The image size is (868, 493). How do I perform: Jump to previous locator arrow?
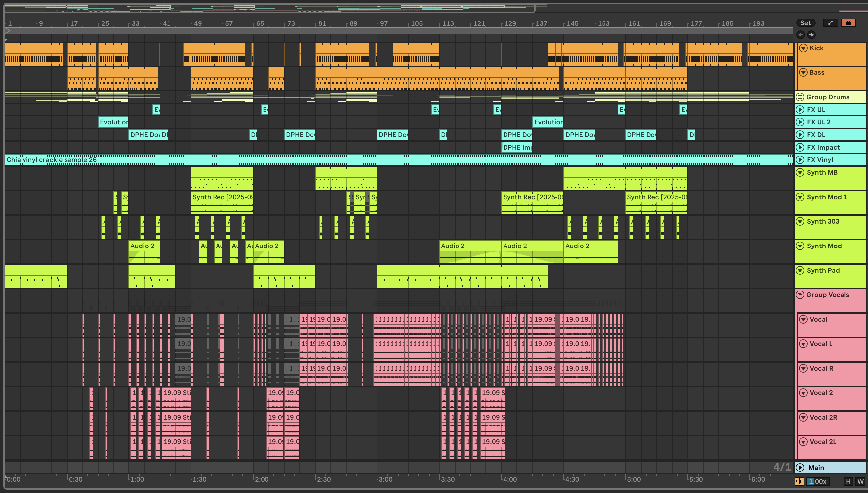(801, 34)
